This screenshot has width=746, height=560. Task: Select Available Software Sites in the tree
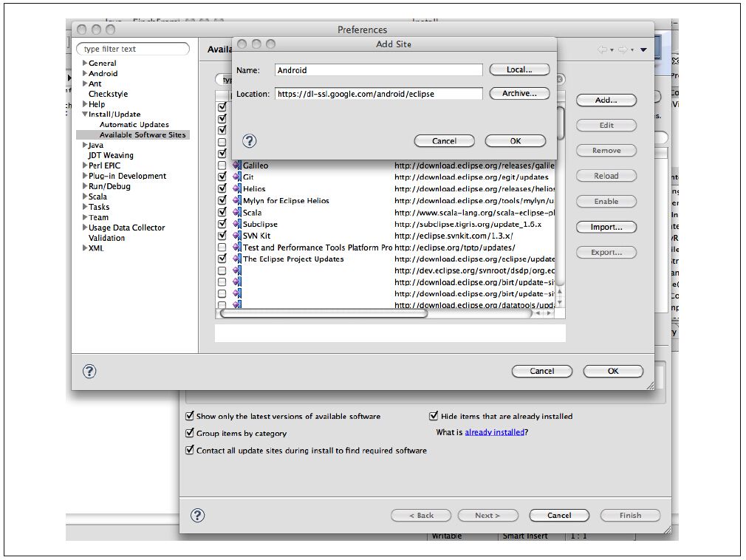(143, 134)
